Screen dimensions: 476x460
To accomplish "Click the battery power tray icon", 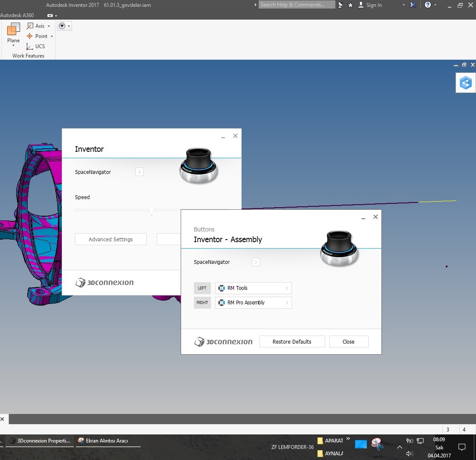I will (x=410, y=440).
